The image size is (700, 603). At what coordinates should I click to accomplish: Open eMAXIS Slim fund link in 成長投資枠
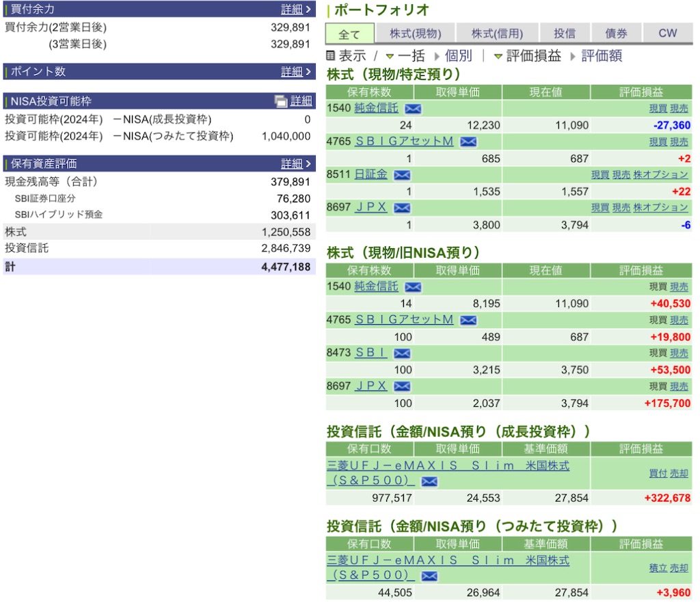tap(448, 473)
